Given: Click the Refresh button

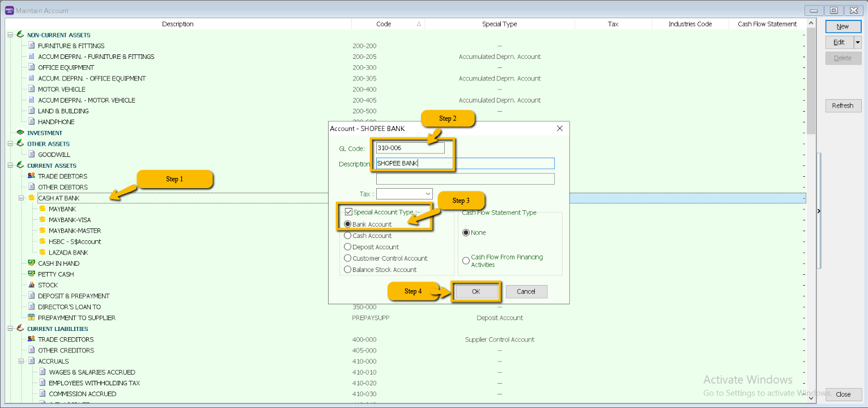Looking at the screenshot, I should point(843,106).
